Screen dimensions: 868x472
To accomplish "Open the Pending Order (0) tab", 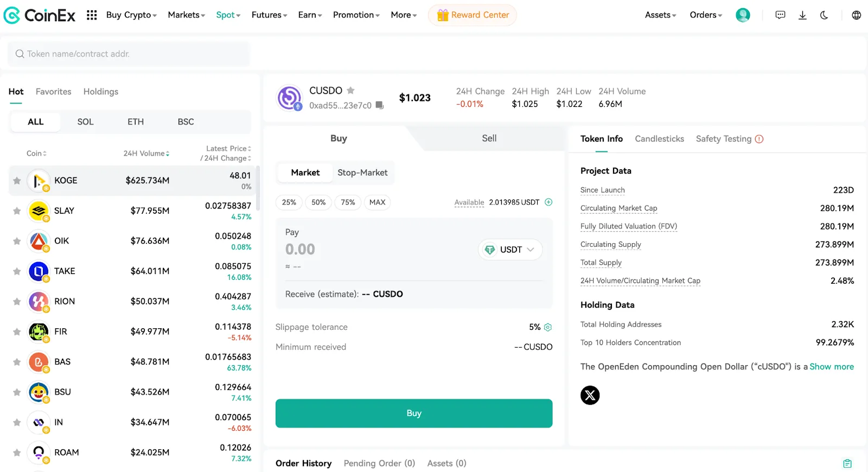I will [x=379, y=463].
